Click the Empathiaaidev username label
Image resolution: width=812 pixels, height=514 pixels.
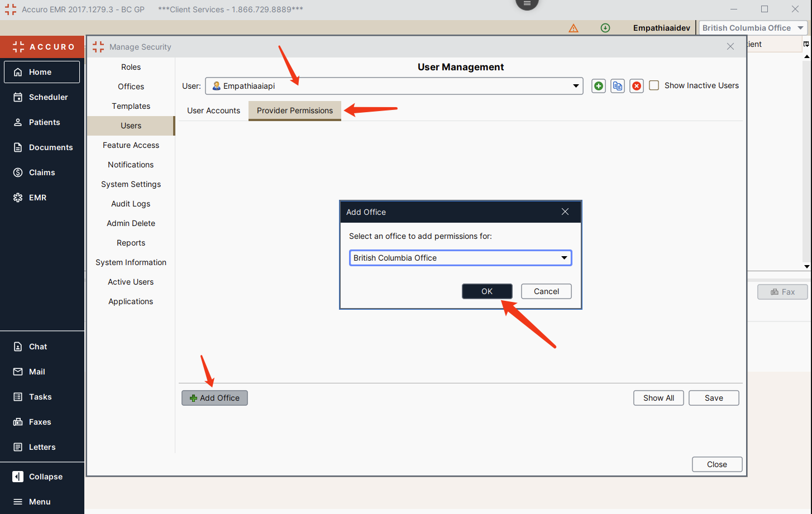pyautogui.click(x=661, y=28)
